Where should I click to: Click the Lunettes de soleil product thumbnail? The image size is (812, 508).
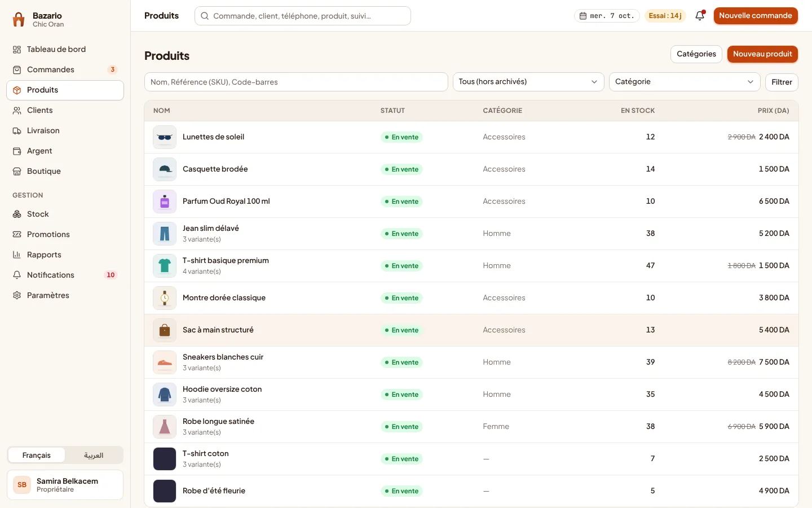pos(165,137)
